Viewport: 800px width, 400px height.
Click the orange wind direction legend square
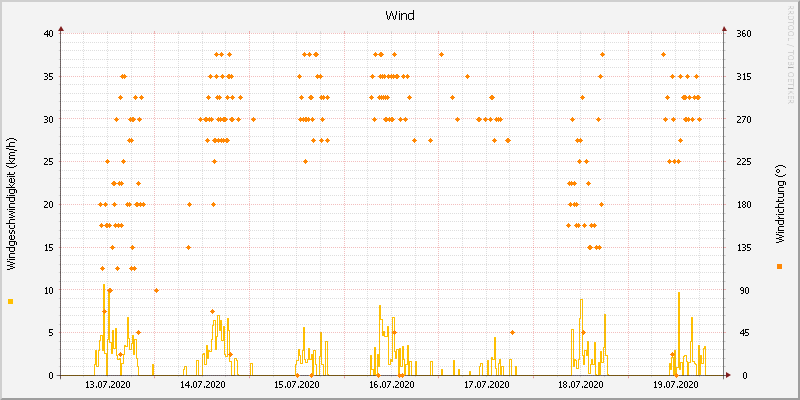click(x=779, y=266)
